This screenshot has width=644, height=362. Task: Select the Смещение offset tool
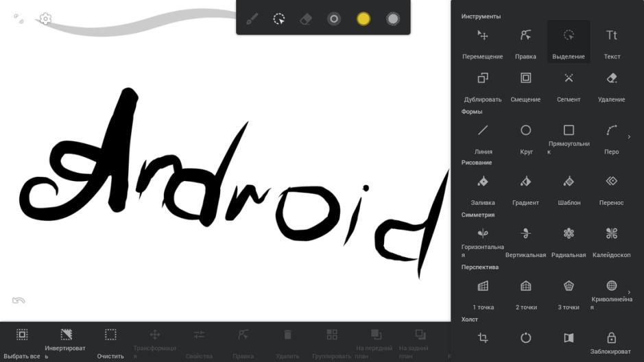525,86
